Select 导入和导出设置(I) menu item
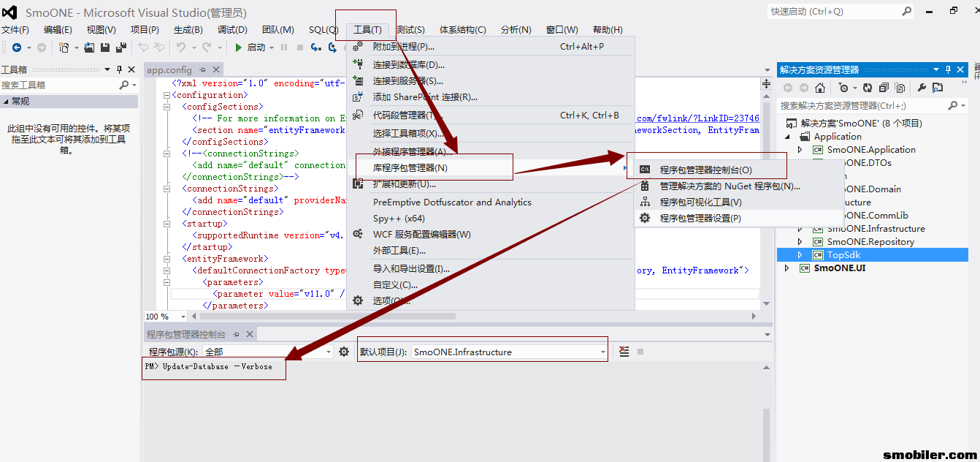980x462 pixels. click(x=491, y=269)
